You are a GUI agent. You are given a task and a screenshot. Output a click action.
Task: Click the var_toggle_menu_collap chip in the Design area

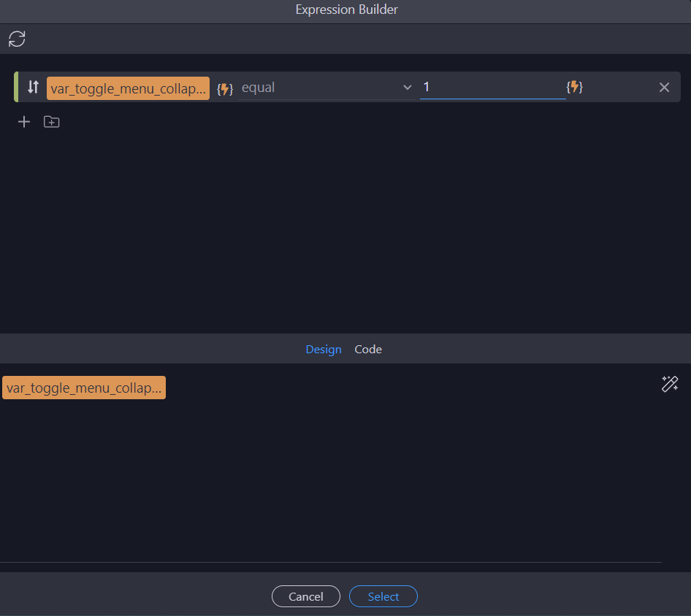coord(83,388)
